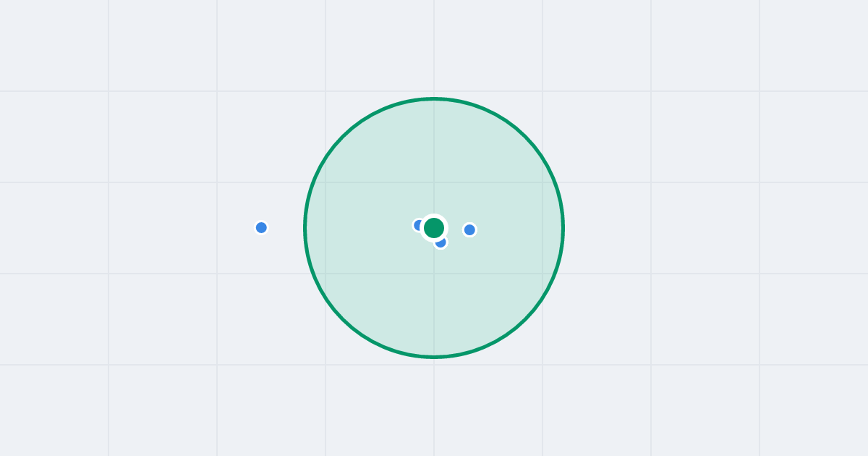This screenshot has width=868, height=456.
Task: Select the blue dot right of the green marker
Action: coord(469,229)
